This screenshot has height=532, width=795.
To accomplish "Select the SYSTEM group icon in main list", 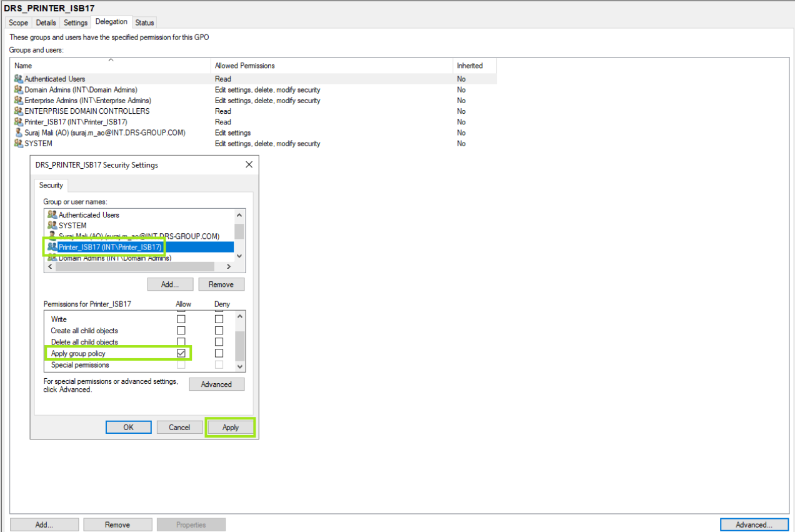I will [18, 143].
